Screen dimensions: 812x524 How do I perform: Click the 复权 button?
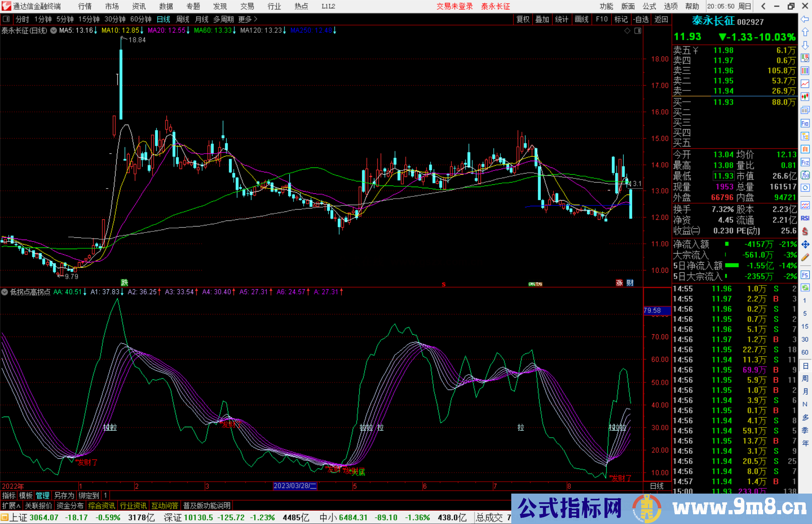[523, 19]
